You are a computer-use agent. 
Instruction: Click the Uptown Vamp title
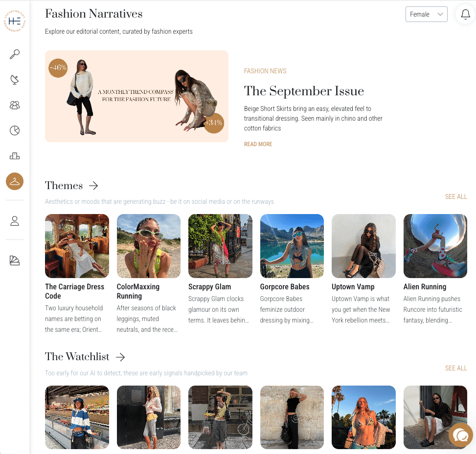[353, 286]
